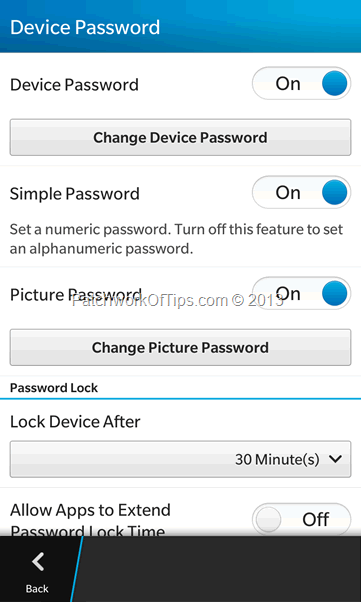Enable Allow Apps to Extend toggle
Screen dimensions: 361x602
click(301, 519)
